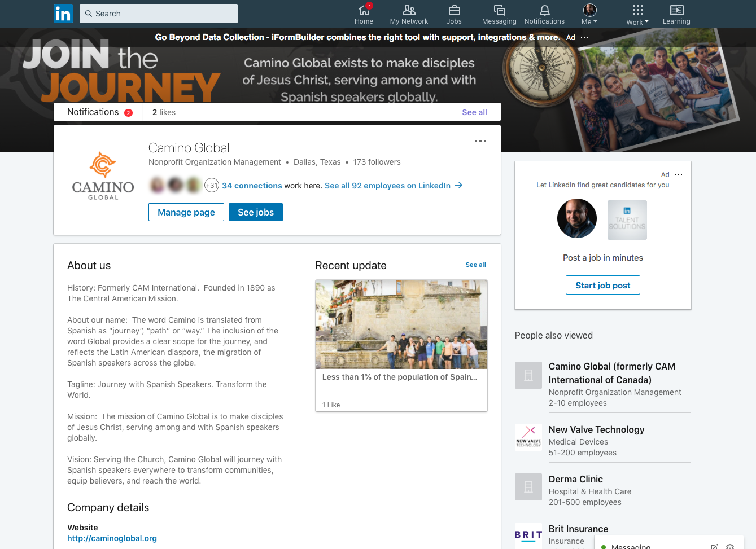756x549 pixels.
Task: Click the Start job post button
Action: pyautogui.click(x=603, y=285)
